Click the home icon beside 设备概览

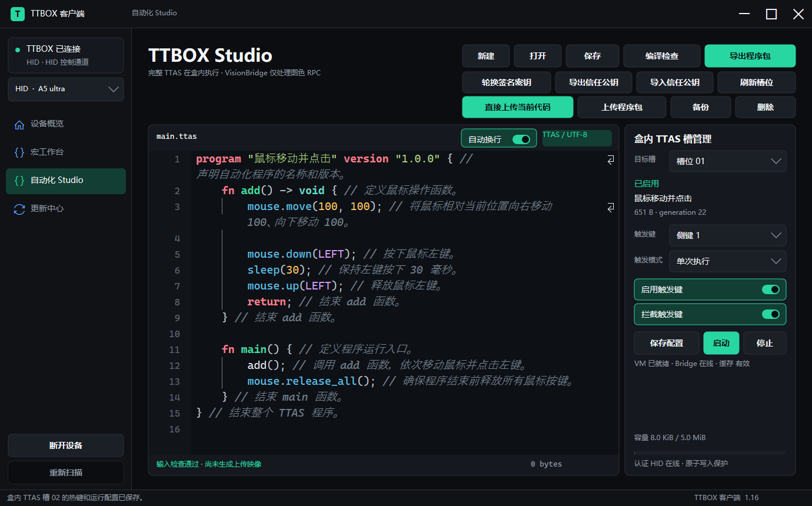[x=19, y=124]
